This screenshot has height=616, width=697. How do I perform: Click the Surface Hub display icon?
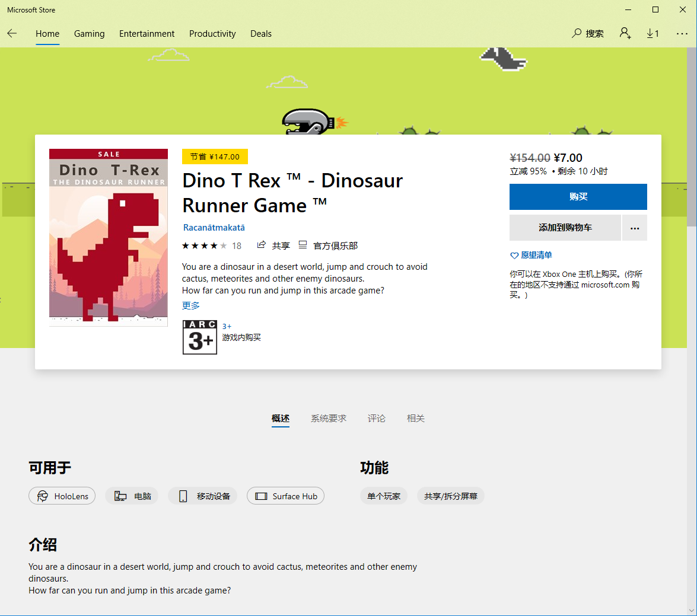(261, 496)
